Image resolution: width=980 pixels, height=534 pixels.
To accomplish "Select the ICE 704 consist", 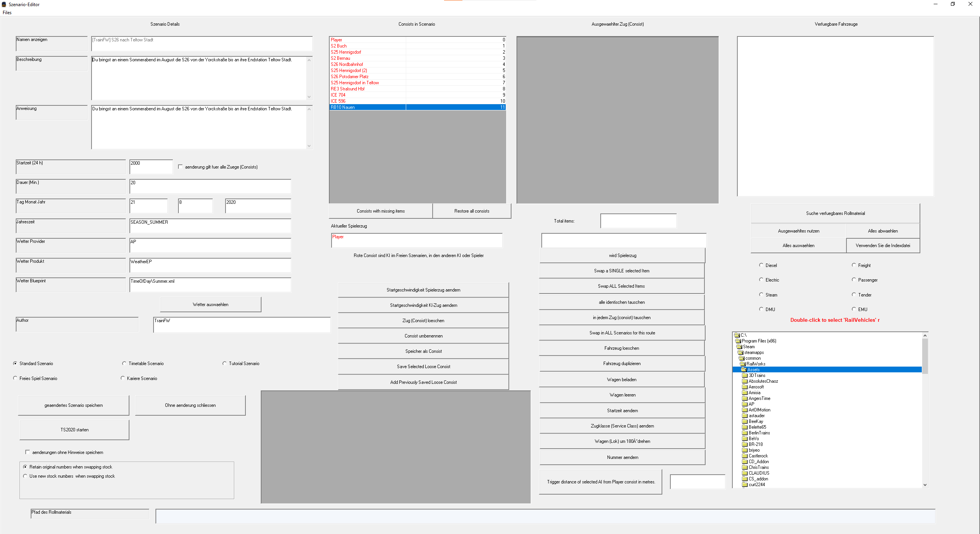I will (418, 95).
